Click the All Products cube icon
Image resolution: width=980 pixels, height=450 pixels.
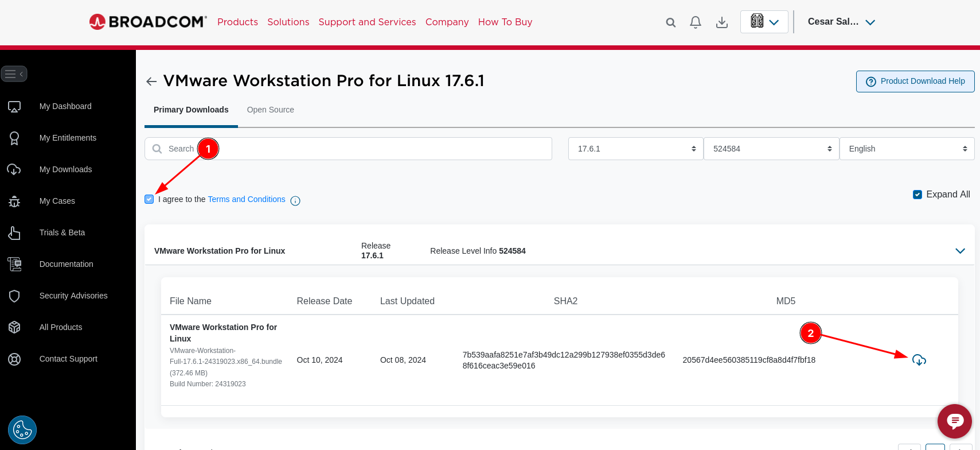tap(14, 327)
